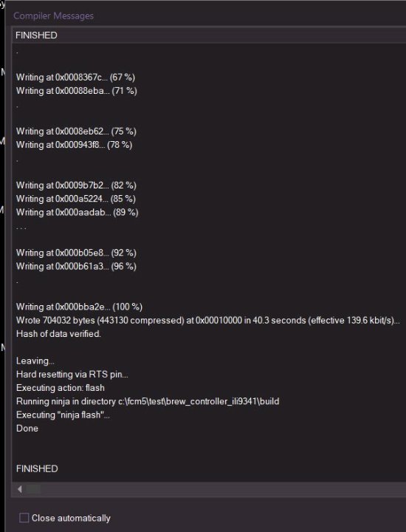This screenshot has height=532, width=406.
Task: Click the Compiler Messages title
Action: [x=54, y=16]
